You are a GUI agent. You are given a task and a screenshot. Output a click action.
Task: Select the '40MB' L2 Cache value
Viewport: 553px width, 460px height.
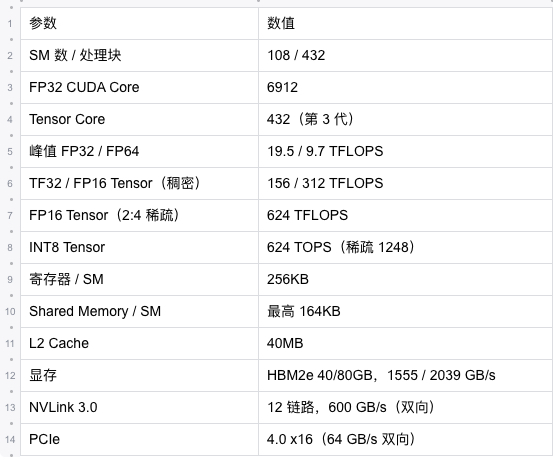(406, 344)
